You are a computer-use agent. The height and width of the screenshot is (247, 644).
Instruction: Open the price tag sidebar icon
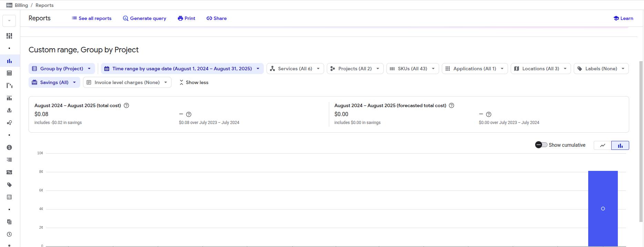click(x=9, y=185)
